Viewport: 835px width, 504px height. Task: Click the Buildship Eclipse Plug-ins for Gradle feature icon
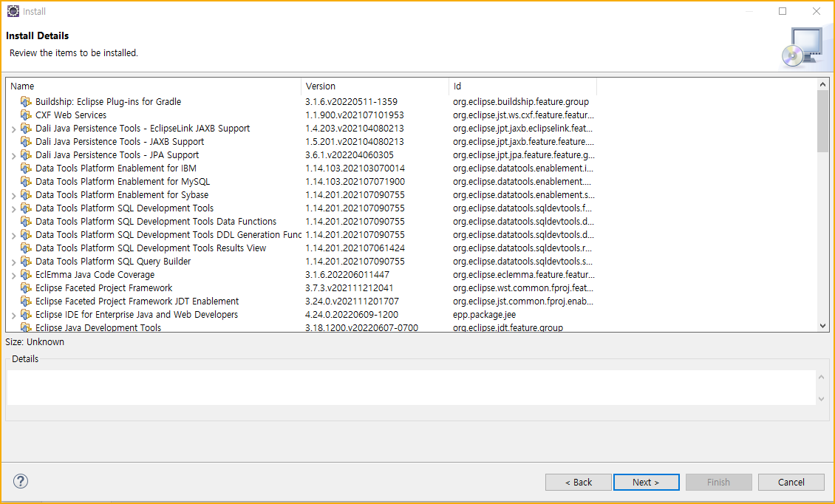[x=26, y=101]
